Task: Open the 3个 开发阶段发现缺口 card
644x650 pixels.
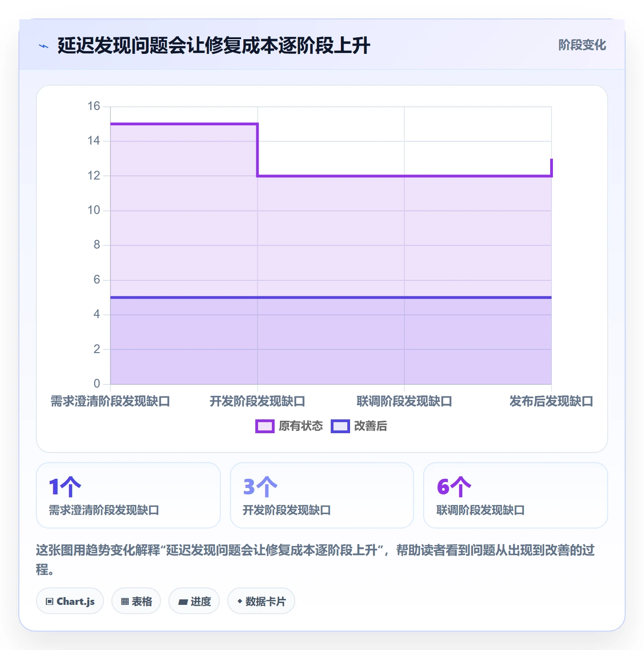Action: [322, 495]
